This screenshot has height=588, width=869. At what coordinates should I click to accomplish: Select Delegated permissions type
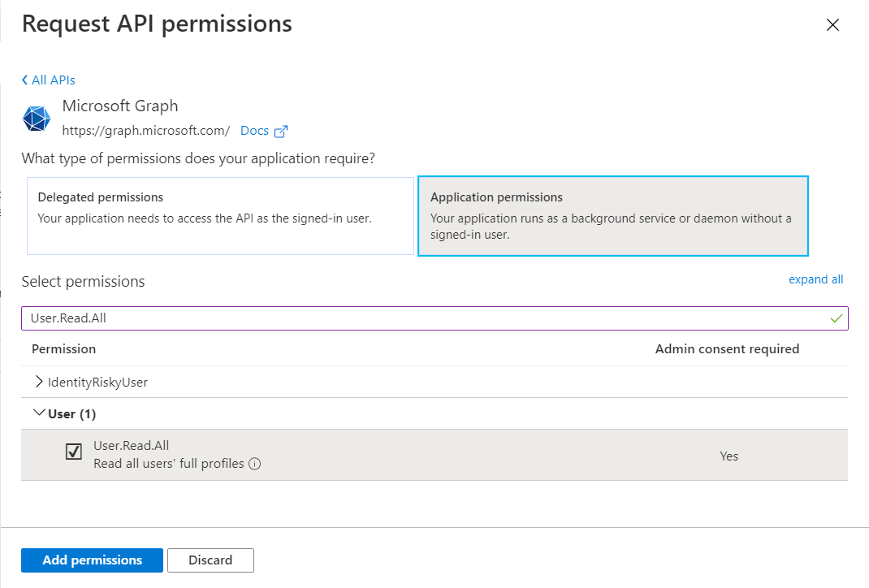[220, 215]
